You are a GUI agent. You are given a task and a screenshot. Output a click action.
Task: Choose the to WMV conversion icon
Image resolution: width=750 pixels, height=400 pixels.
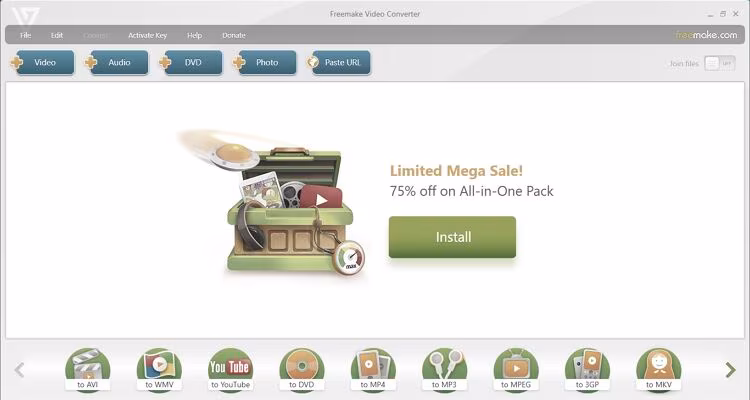(x=159, y=370)
